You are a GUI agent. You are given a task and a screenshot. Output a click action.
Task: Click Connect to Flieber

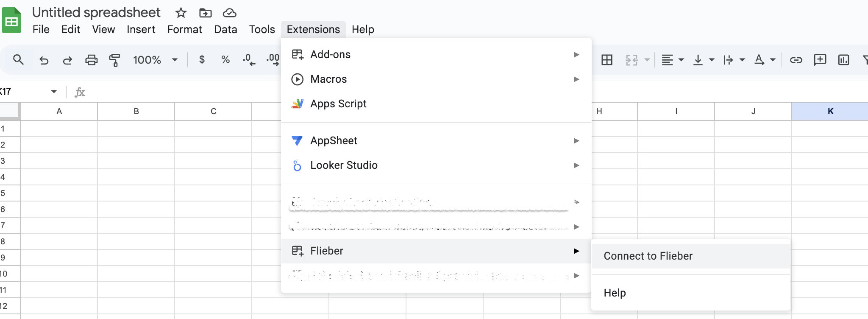(x=648, y=256)
